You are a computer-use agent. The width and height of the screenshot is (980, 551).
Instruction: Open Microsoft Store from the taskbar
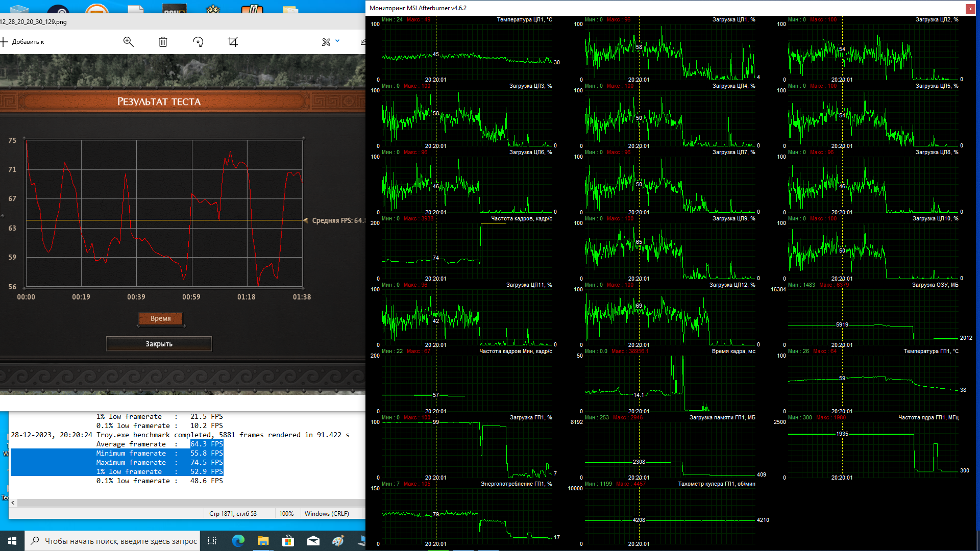coord(288,541)
